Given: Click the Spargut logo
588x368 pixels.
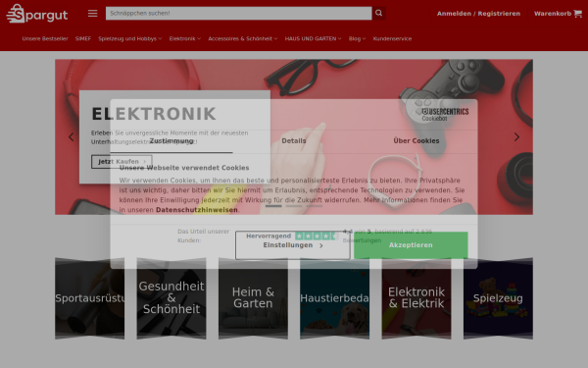Looking at the screenshot, I should coord(37,14).
